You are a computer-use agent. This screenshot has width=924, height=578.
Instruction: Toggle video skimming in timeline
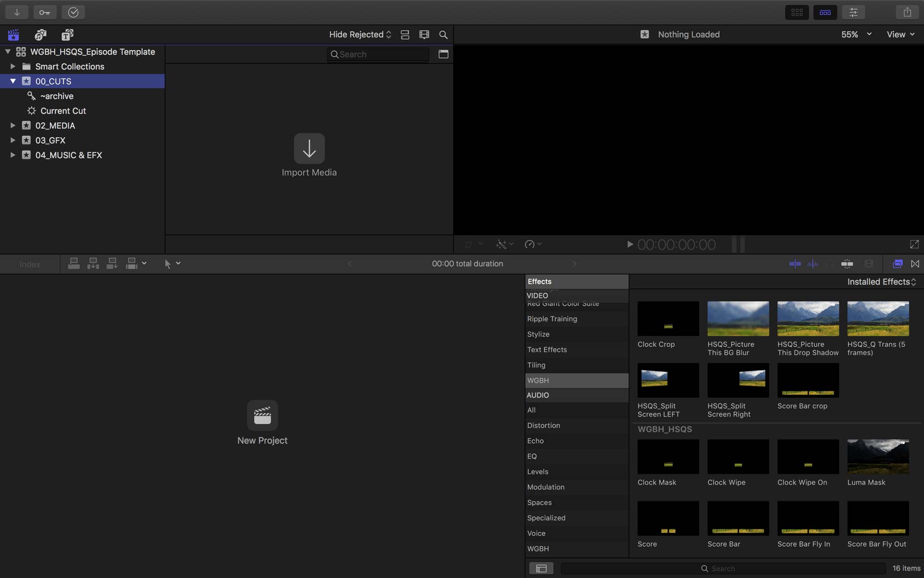795,264
